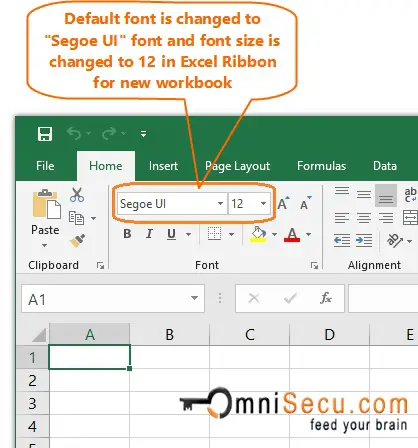Screen dimensions: 418x448
Task: Select column D header
Action: point(329,334)
